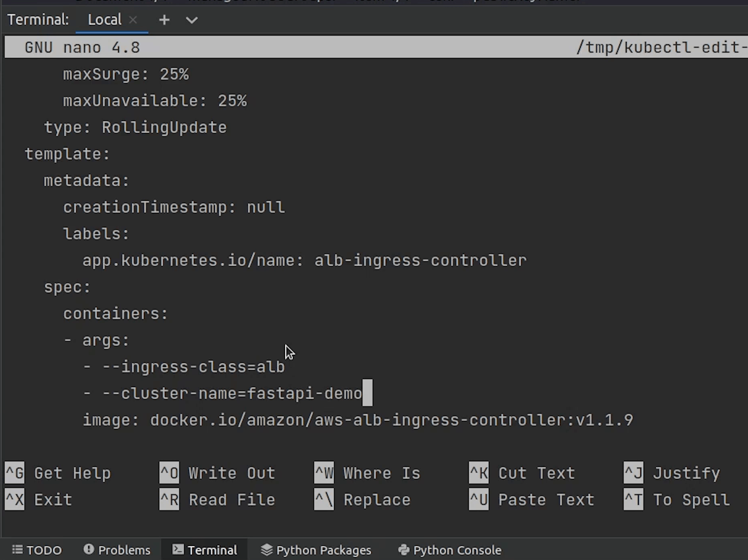Click the TODO list icon
Image resolution: width=748 pixels, height=560 pixels.
click(17, 550)
